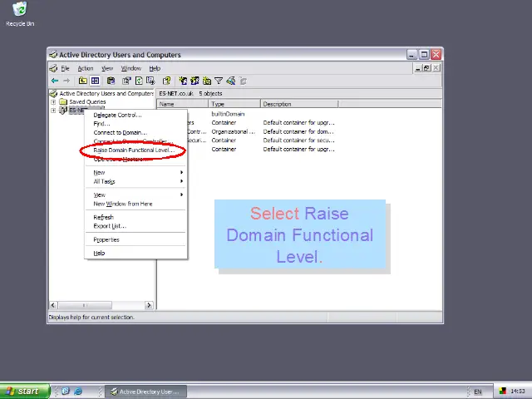
Task: Create new organizational unit toolbar icon
Action: coord(207,81)
